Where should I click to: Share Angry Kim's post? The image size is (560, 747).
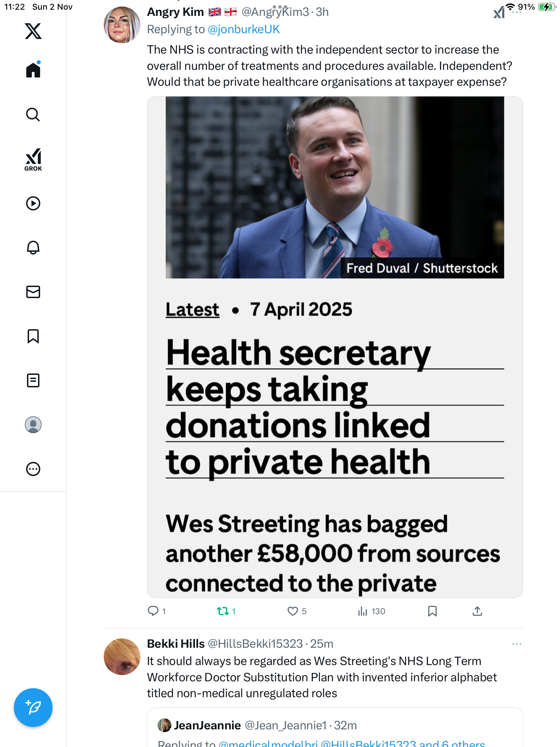477,611
